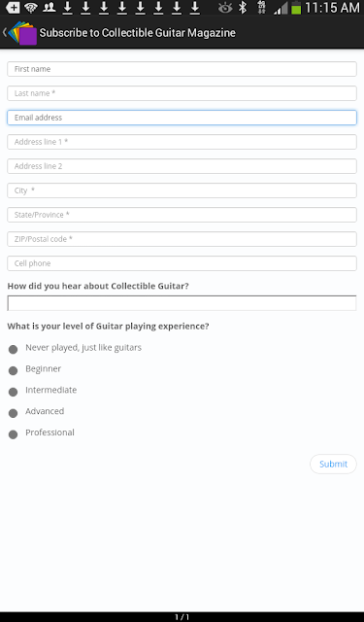The image size is (364, 622).
Task: Tap the How did you hear answer box
Action: pos(182,303)
